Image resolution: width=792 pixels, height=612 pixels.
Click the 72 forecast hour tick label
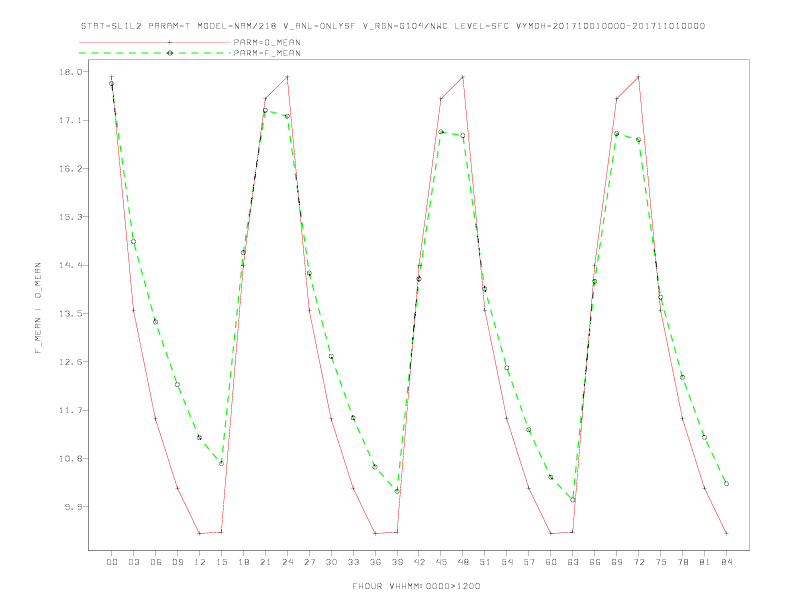point(638,562)
